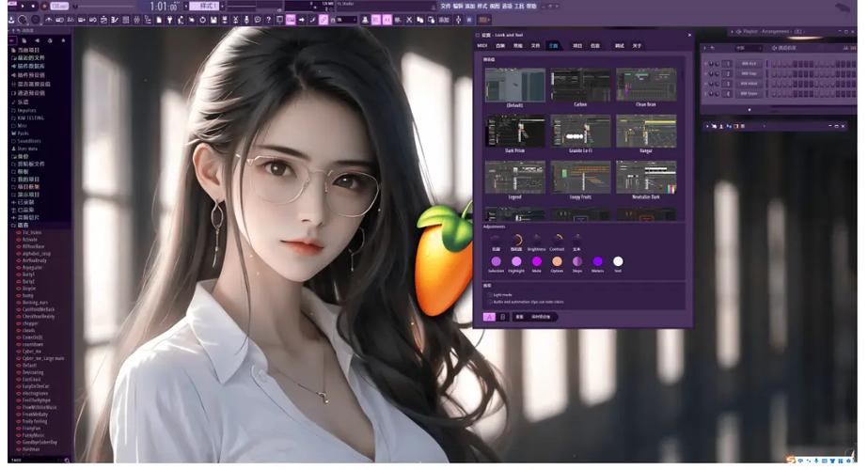
Task: Click the speech bubble icon in the toolbar
Action: [x=257, y=19]
